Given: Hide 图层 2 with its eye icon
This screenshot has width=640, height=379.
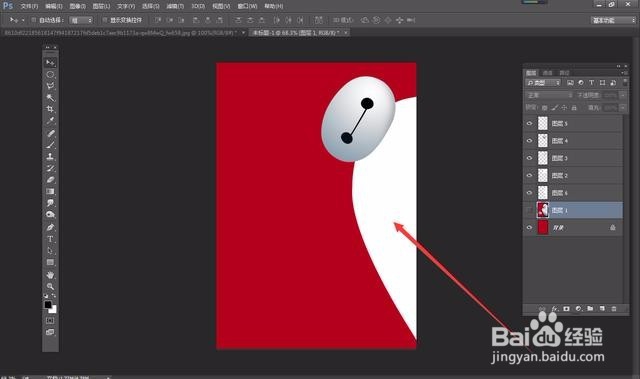Looking at the screenshot, I should 529,175.
